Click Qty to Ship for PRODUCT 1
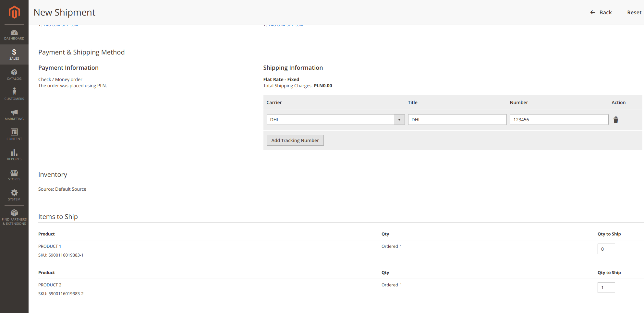The width and height of the screenshot is (644, 313). tap(606, 249)
